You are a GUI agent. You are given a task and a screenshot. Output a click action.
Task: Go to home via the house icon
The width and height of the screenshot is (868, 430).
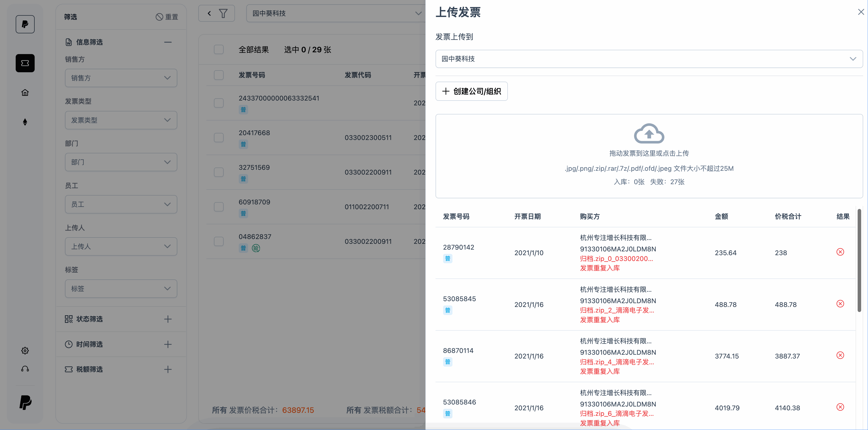(x=25, y=92)
